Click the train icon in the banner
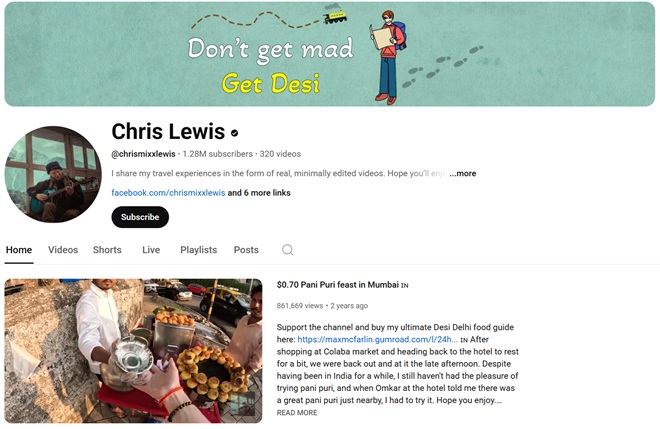 coord(335,16)
